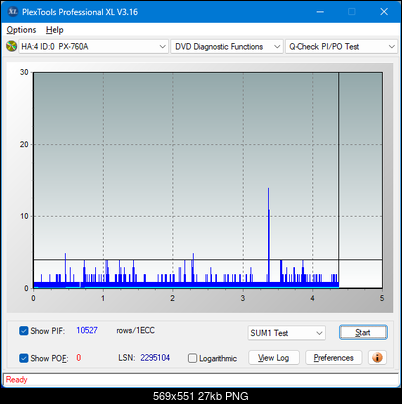The image size is (402, 404).
Task: Click the disc drive icon beside HA:4
Action: tap(11, 46)
